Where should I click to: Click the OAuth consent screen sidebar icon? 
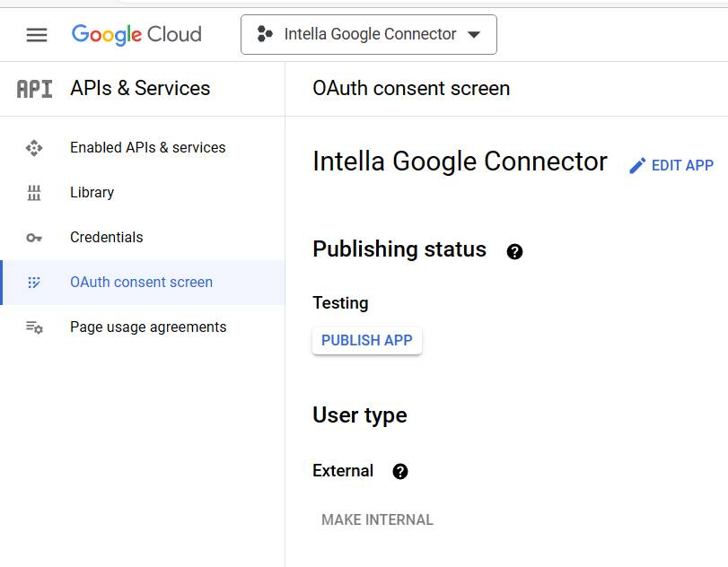tap(34, 282)
